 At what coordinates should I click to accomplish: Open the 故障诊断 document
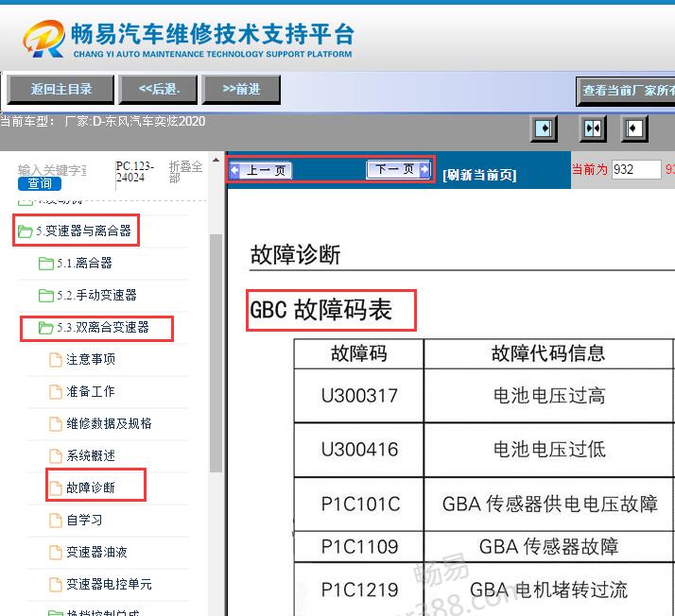pos(91,488)
